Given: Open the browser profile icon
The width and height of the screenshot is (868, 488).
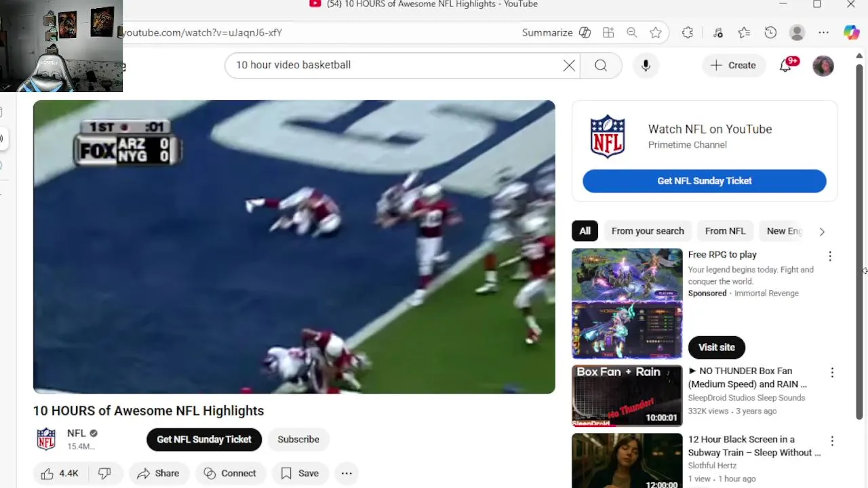Looking at the screenshot, I should coord(797,33).
